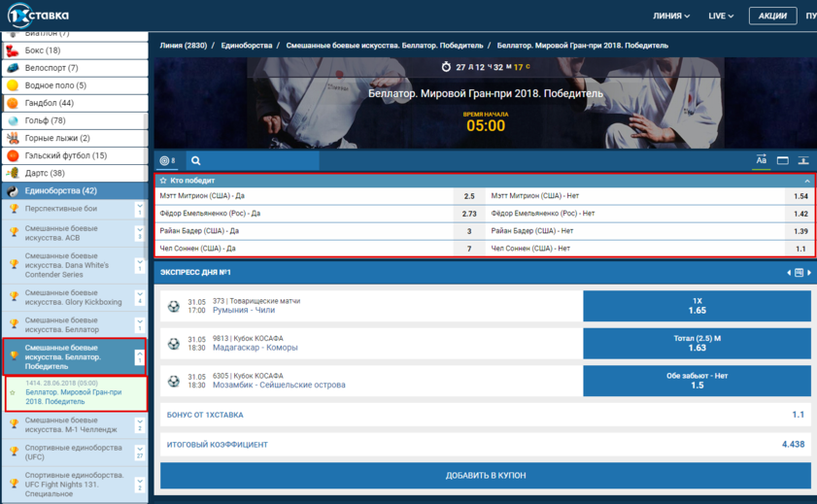Click the 1xСтавка logo
817x504 pixels.
[x=38, y=16]
